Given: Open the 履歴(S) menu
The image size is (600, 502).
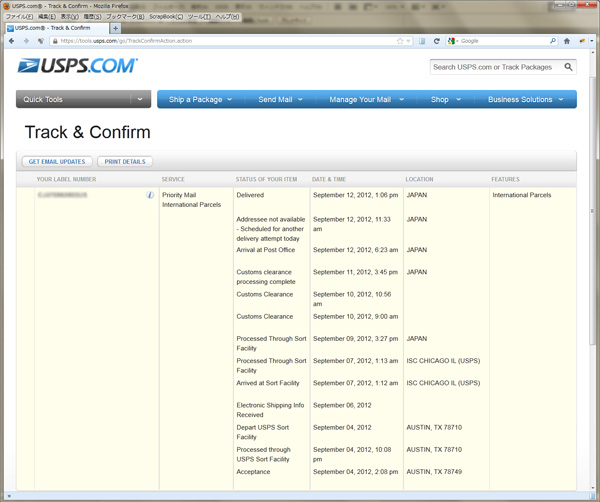Looking at the screenshot, I should (x=93, y=16).
